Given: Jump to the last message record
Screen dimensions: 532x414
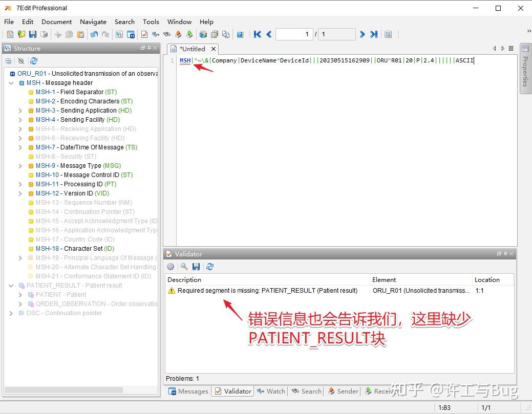Looking at the screenshot, I should coord(373,34).
